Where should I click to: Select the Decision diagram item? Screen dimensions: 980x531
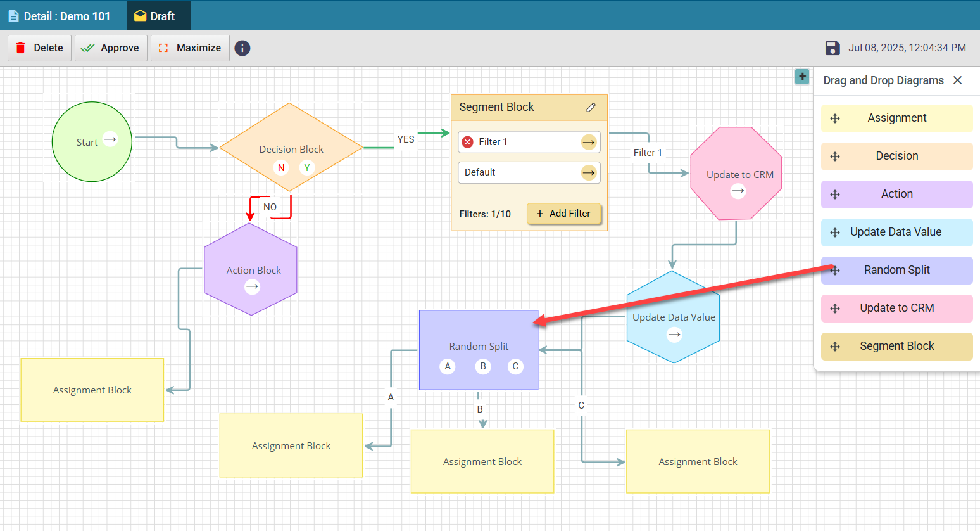click(x=897, y=156)
